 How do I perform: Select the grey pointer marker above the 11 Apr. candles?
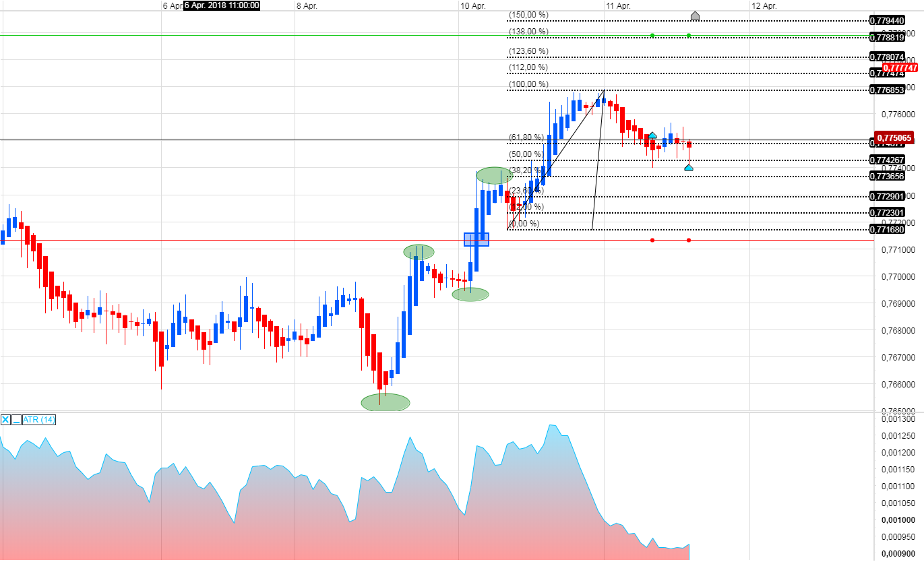(695, 15)
